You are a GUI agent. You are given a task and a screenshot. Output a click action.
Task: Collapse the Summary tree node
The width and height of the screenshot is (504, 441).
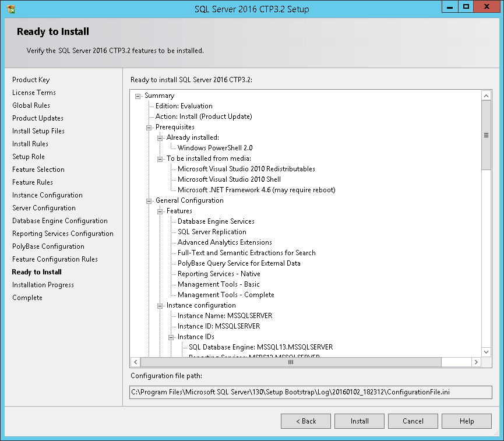coord(138,96)
